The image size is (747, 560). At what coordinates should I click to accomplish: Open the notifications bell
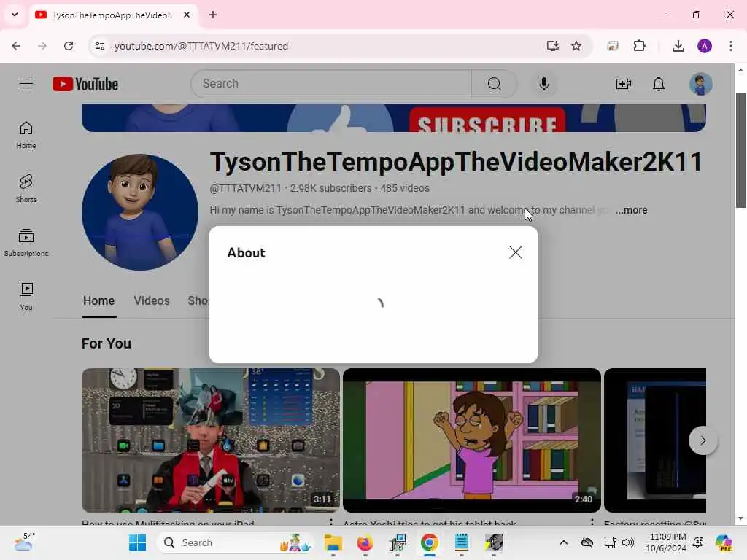pyautogui.click(x=659, y=84)
